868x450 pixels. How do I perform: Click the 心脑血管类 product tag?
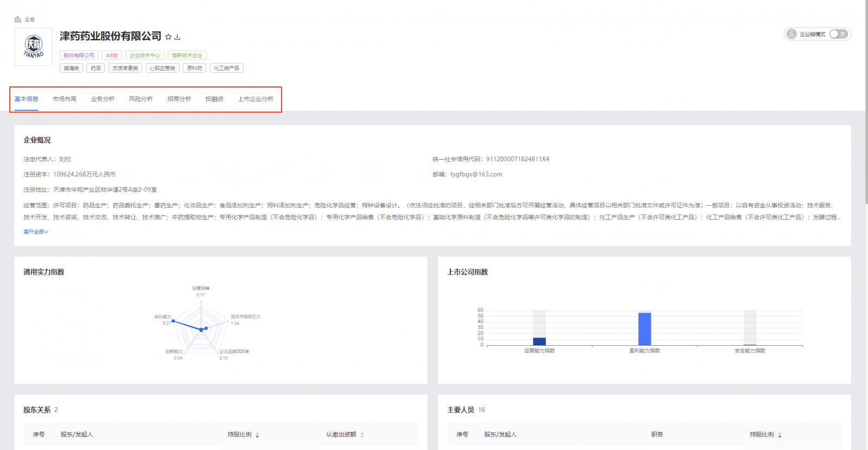click(162, 68)
